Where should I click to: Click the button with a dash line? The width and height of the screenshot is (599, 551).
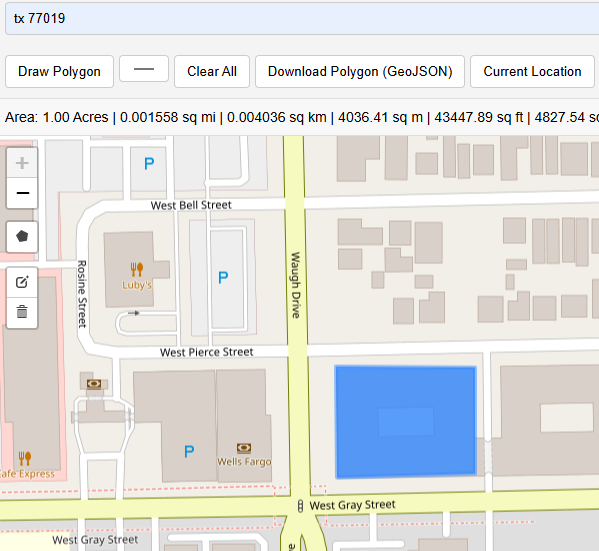tap(144, 69)
